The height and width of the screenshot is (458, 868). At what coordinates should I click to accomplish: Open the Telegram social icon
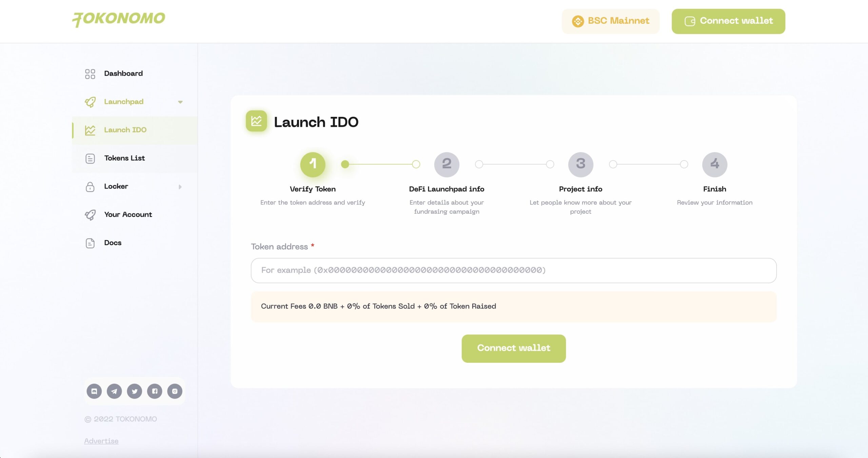114,391
